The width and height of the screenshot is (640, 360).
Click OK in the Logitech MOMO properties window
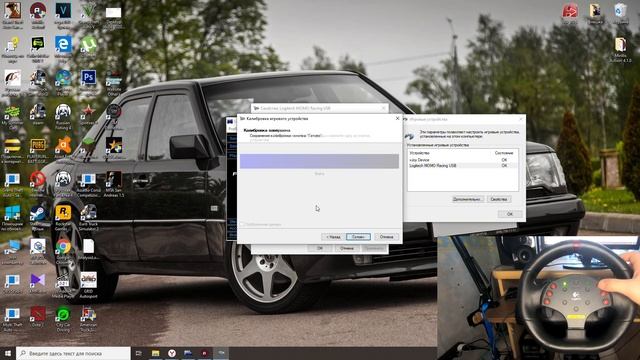coord(320,248)
